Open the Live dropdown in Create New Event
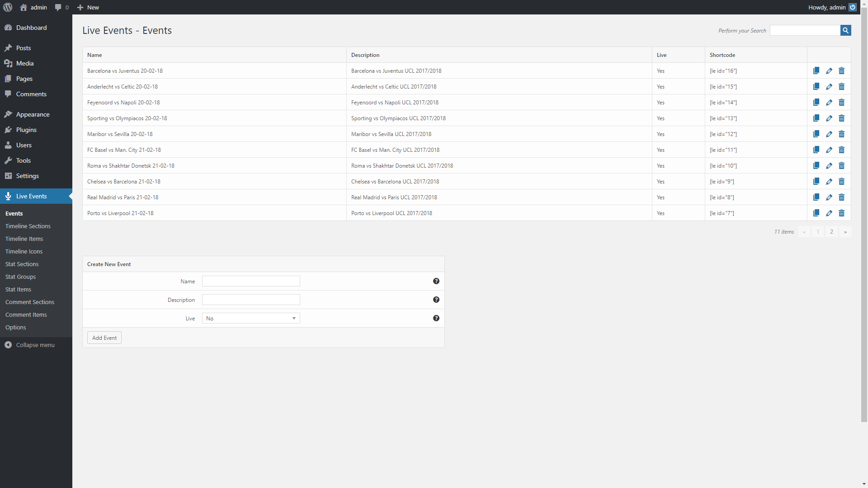This screenshot has height=488, width=868. point(250,318)
